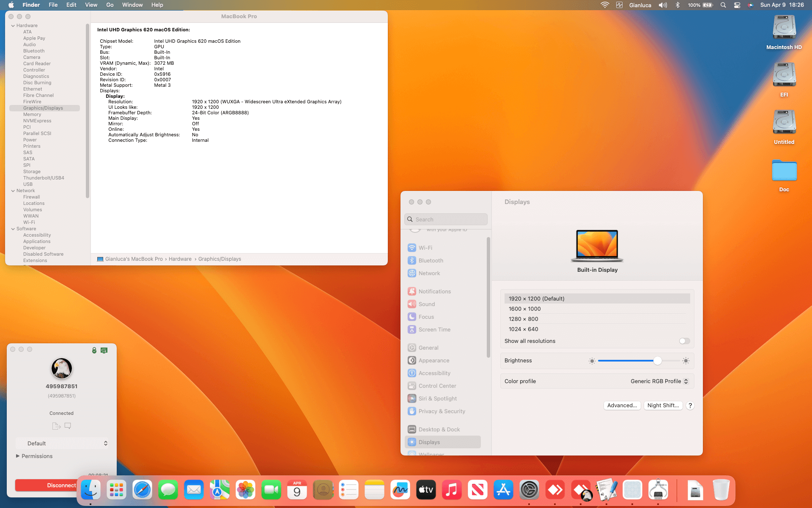Open the Window menu

click(132, 5)
